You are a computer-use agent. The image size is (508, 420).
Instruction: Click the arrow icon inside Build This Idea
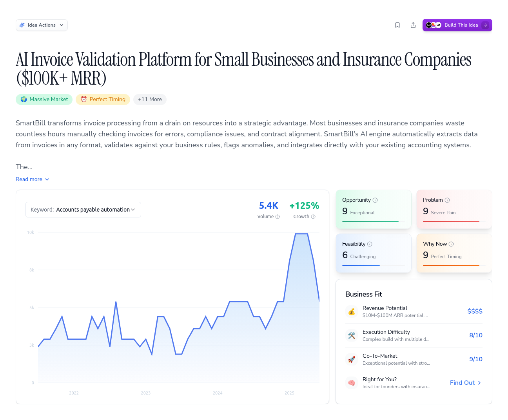pyautogui.click(x=485, y=25)
